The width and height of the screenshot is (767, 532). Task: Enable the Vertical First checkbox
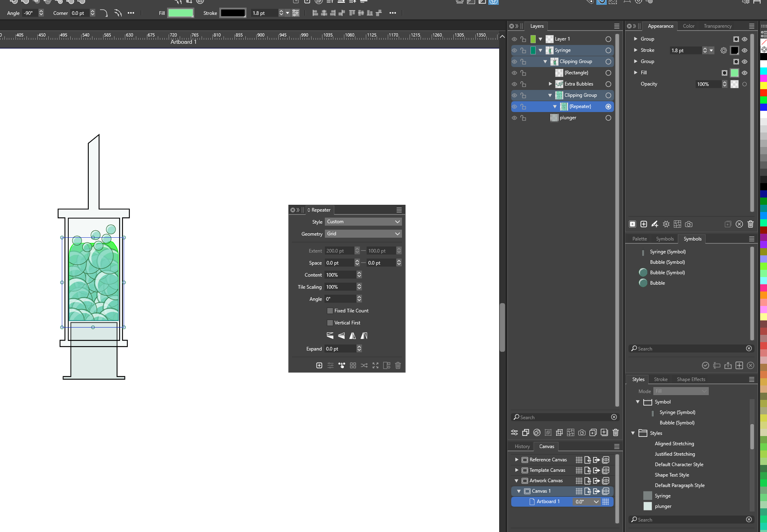[330, 323]
